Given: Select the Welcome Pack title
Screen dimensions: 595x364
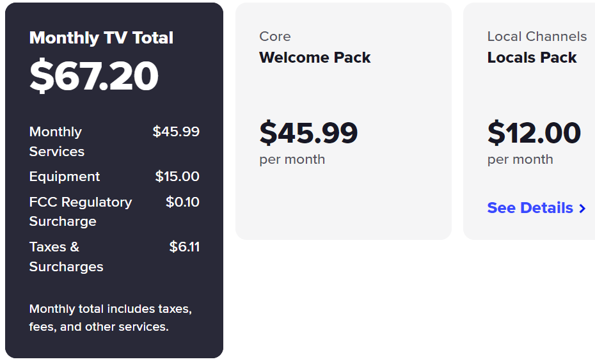Looking at the screenshot, I should 315,58.
